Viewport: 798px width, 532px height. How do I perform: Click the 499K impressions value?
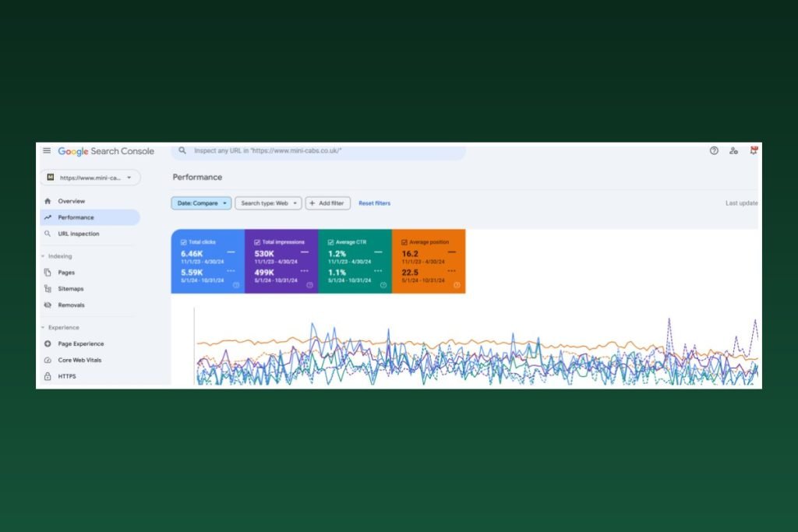[x=264, y=272]
